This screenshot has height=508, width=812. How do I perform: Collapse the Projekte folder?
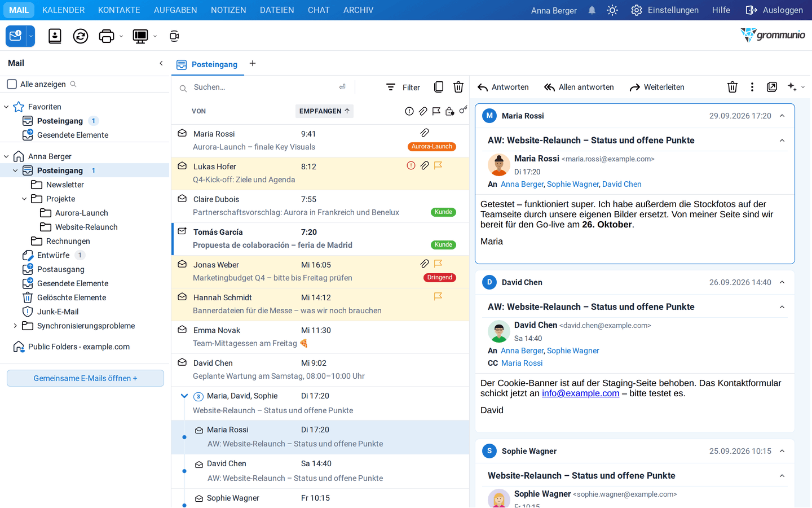pyautogui.click(x=24, y=199)
